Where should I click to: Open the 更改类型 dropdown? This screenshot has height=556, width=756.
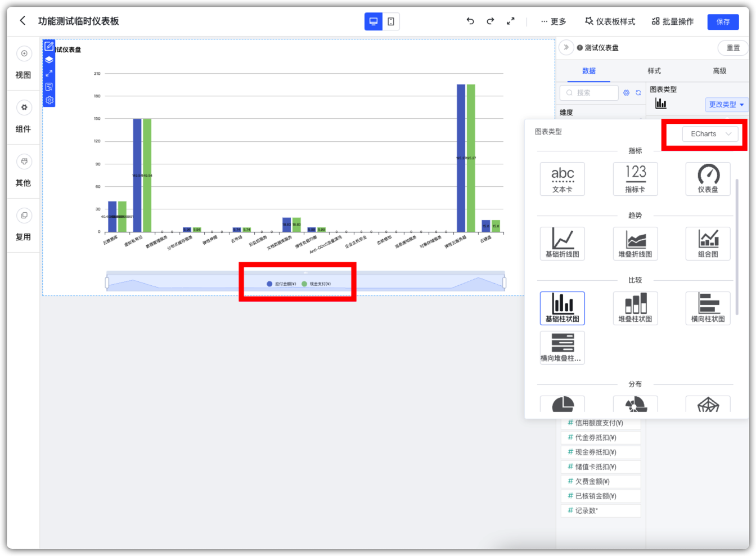pos(726,105)
